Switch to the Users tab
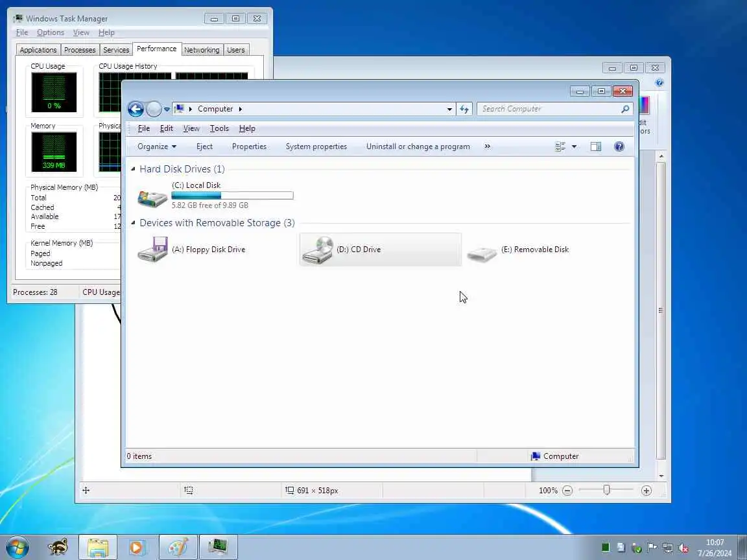 point(236,50)
